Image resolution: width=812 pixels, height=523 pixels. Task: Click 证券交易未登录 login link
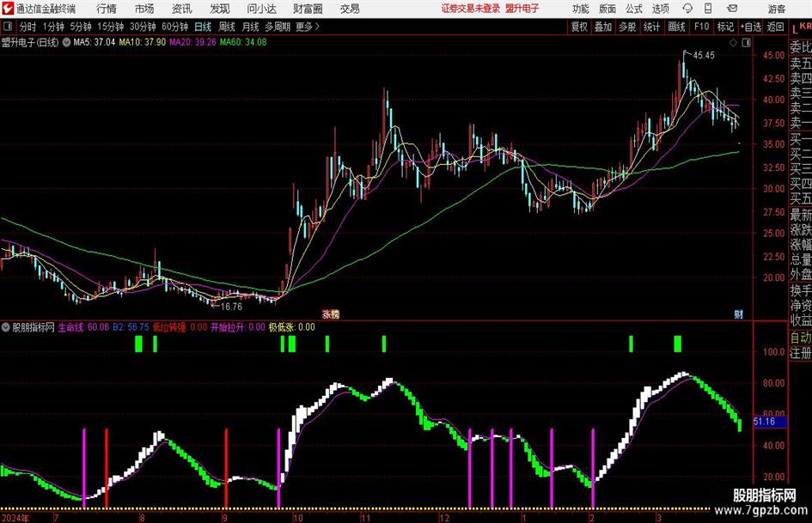(471, 9)
